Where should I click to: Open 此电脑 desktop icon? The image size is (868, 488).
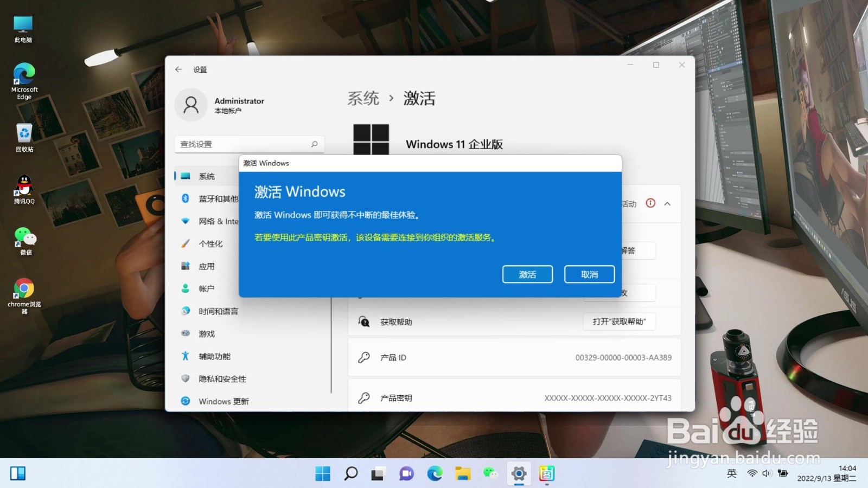pos(23,29)
